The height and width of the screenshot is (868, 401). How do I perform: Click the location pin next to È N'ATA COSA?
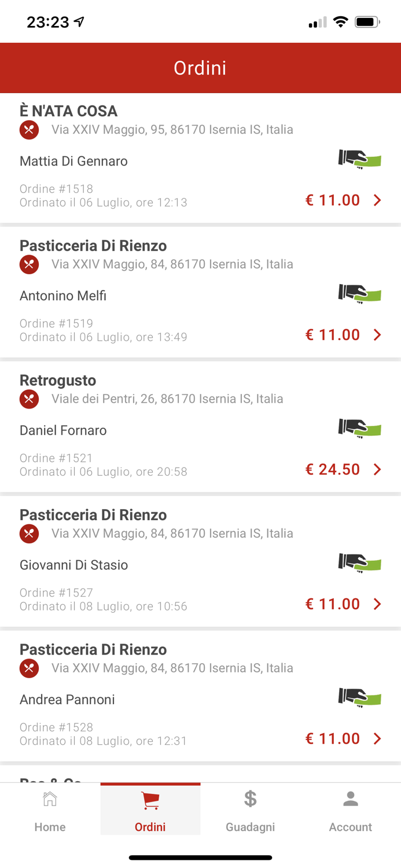[29, 130]
